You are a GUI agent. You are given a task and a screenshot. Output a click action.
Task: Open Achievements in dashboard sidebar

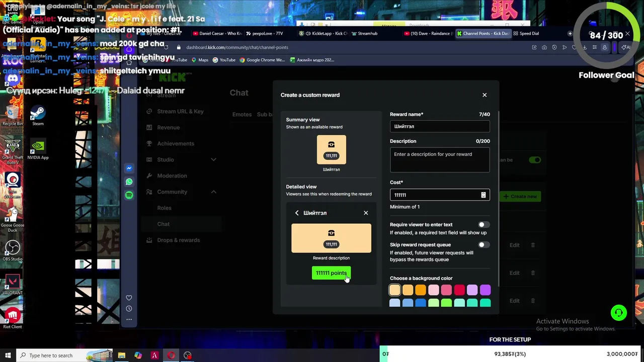pyautogui.click(x=175, y=144)
